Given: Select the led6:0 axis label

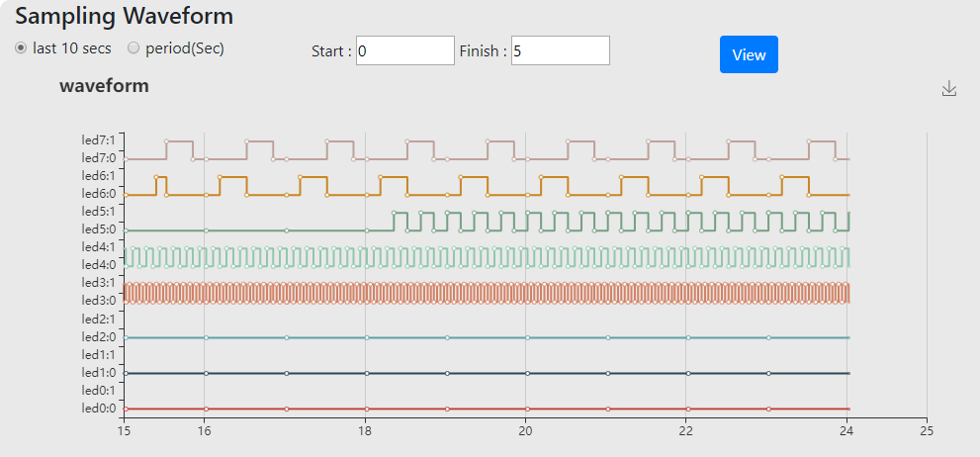Looking at the screenshot, I should [98, 194].
